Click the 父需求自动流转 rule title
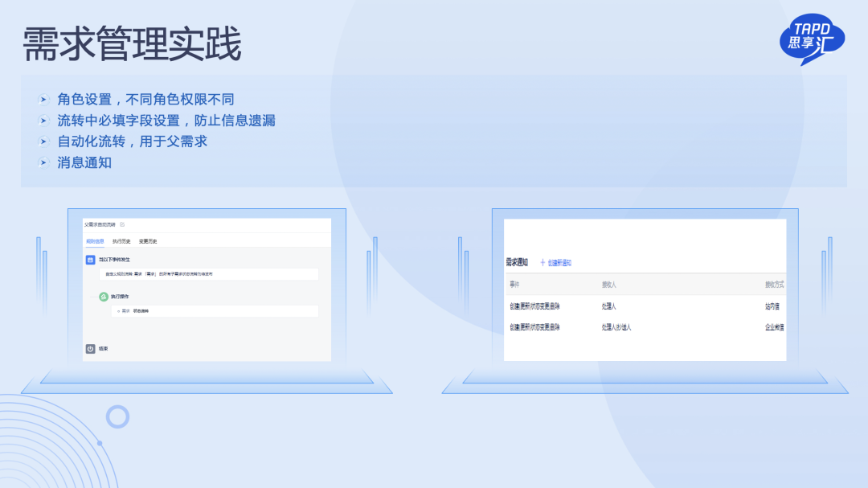The width and height of the screenshot is (868, 488). click(100, 225)
